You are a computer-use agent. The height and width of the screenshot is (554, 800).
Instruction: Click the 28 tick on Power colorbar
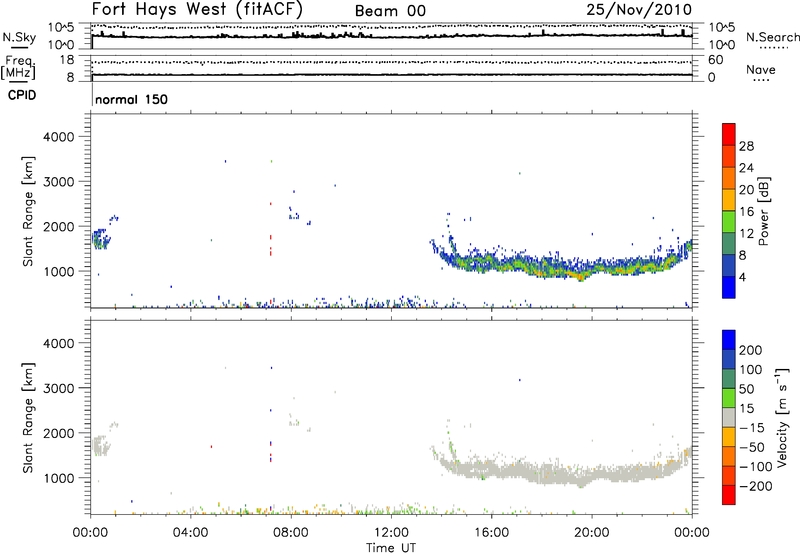(x=746, y=146)
